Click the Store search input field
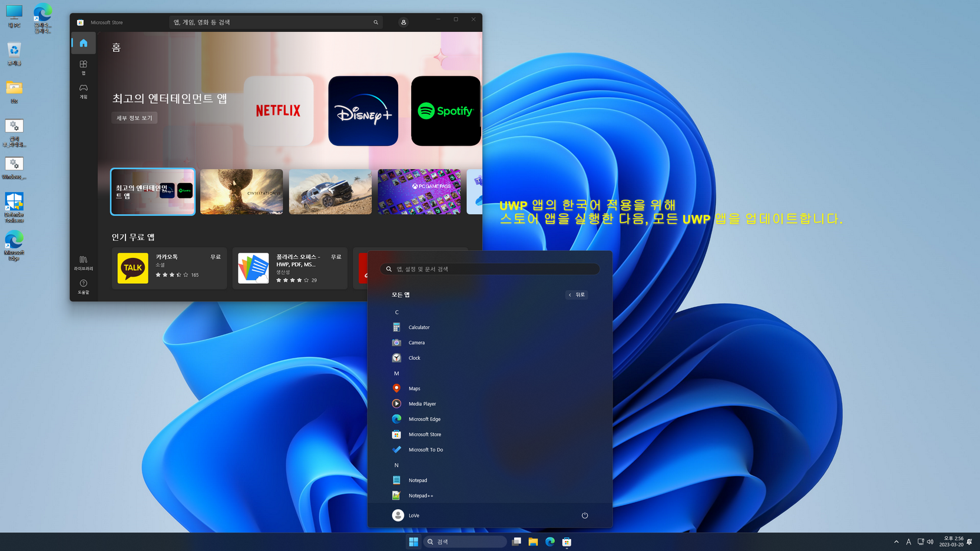This screenshot has height=551, width=980. pos(276,22)
